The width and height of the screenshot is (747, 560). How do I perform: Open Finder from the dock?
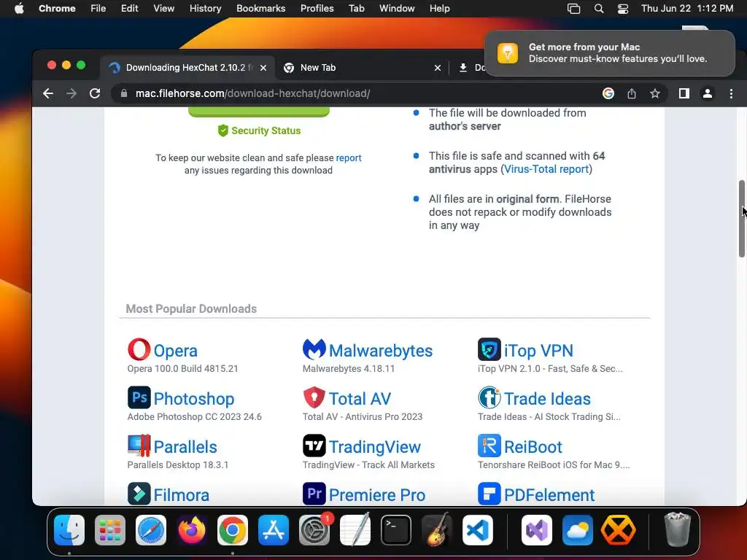[x=69, y=530]
